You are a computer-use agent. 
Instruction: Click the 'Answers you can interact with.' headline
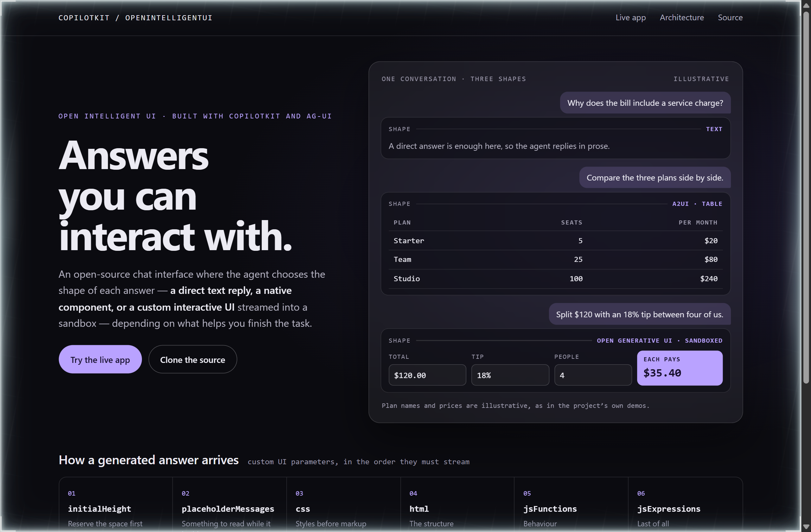175,196
